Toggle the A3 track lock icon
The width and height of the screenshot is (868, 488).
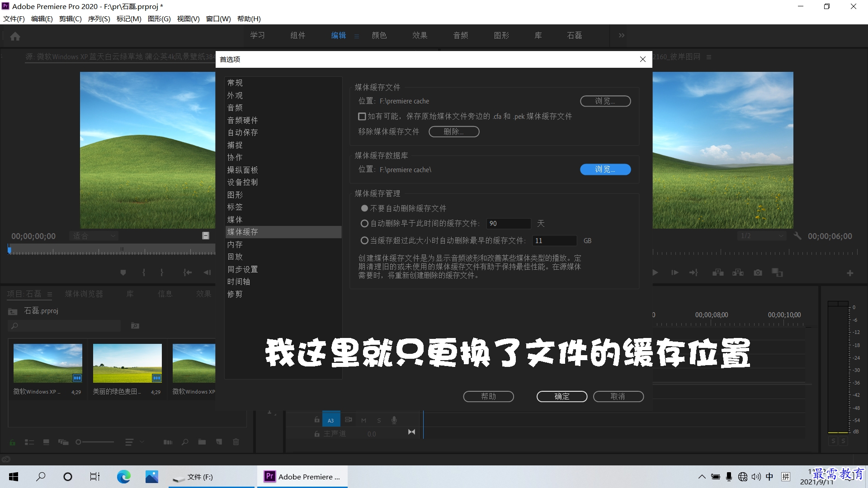click(317, 420)
